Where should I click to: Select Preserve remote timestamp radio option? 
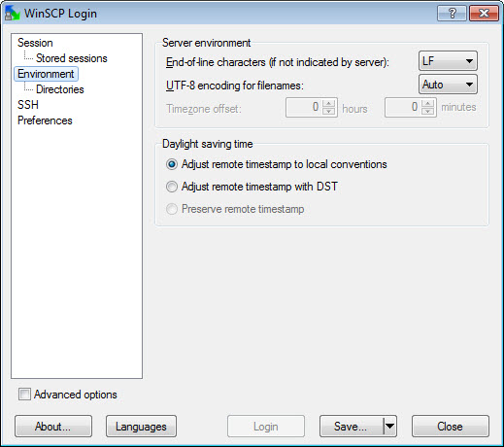(x=172, y=209)
